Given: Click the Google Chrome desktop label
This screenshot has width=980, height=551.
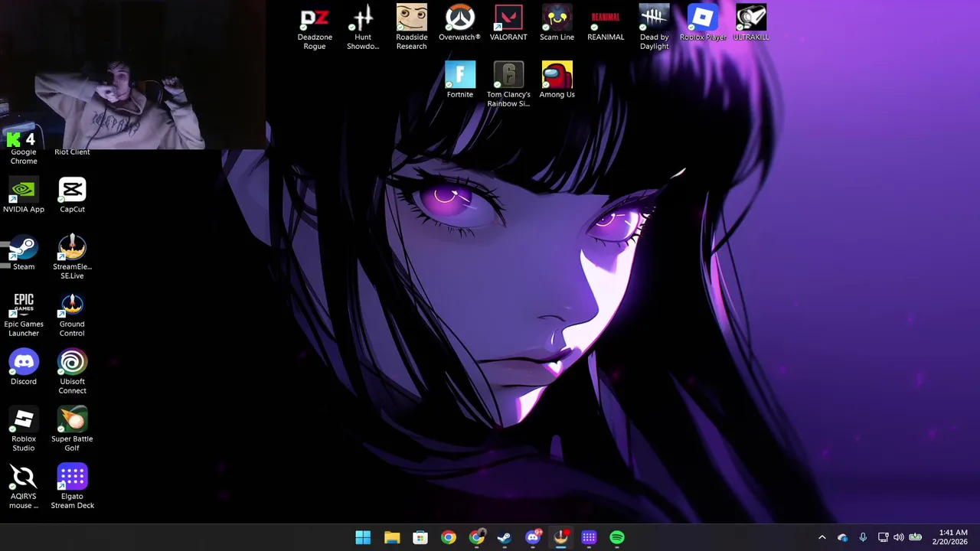Looking at the screenshot, I should click(x=24, y=156).
